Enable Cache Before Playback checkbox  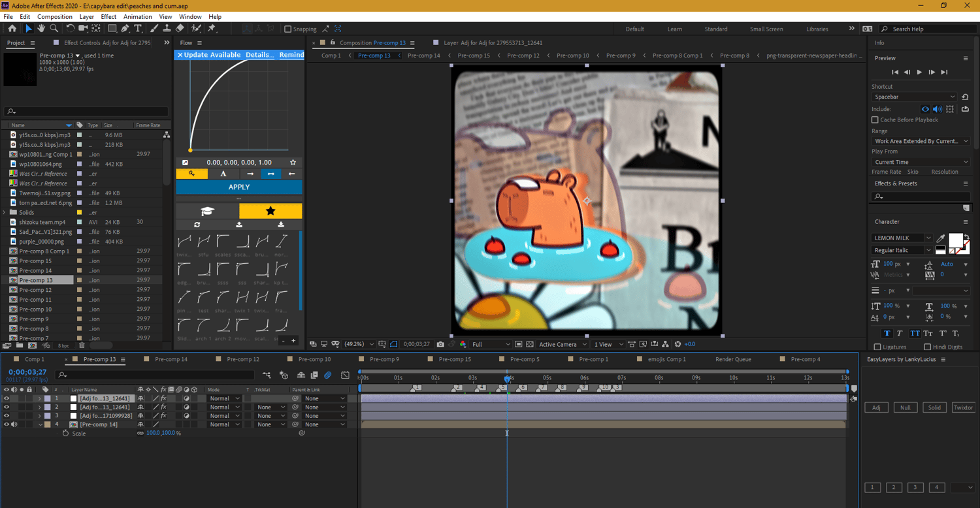(875, 120)
